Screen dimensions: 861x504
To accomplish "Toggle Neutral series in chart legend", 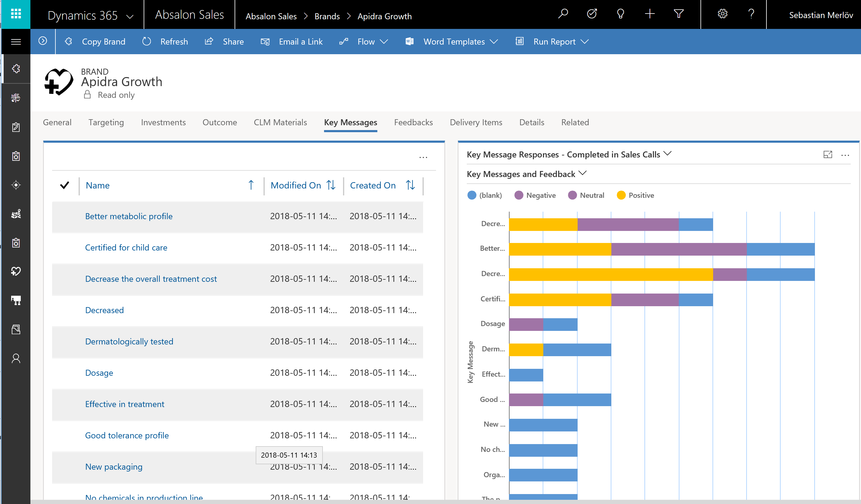I will tap(586, 195).
